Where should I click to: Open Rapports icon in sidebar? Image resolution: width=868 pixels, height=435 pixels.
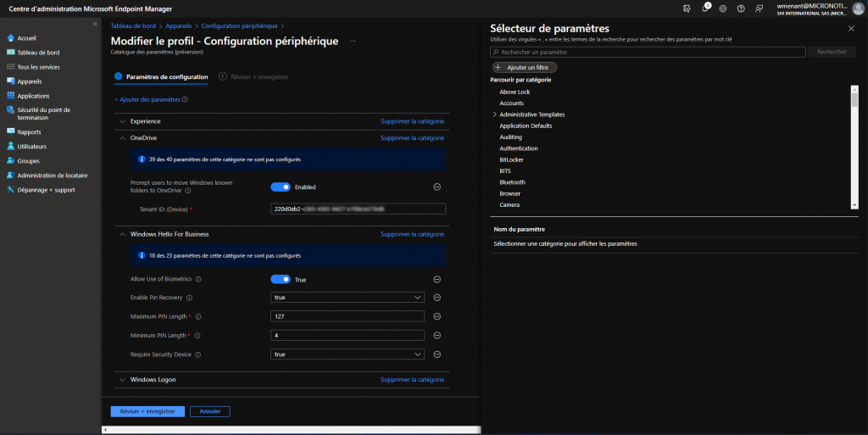point(10,131)
